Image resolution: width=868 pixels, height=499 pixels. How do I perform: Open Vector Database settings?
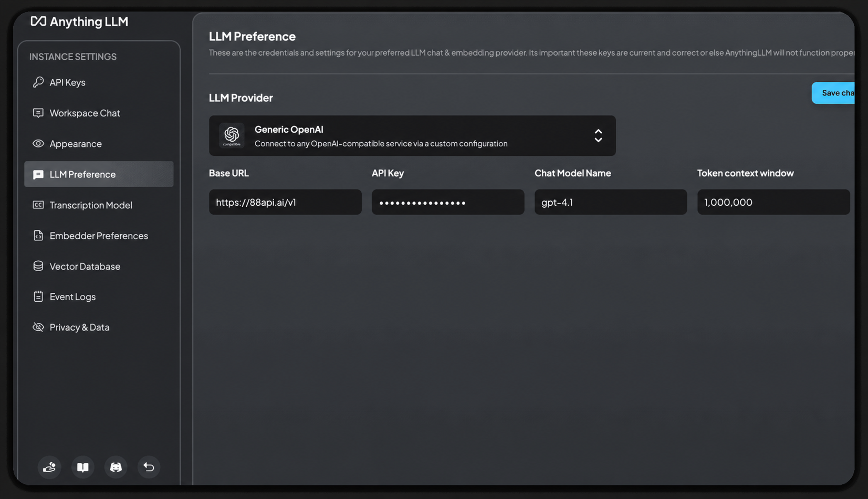click(x=99, y=266)
